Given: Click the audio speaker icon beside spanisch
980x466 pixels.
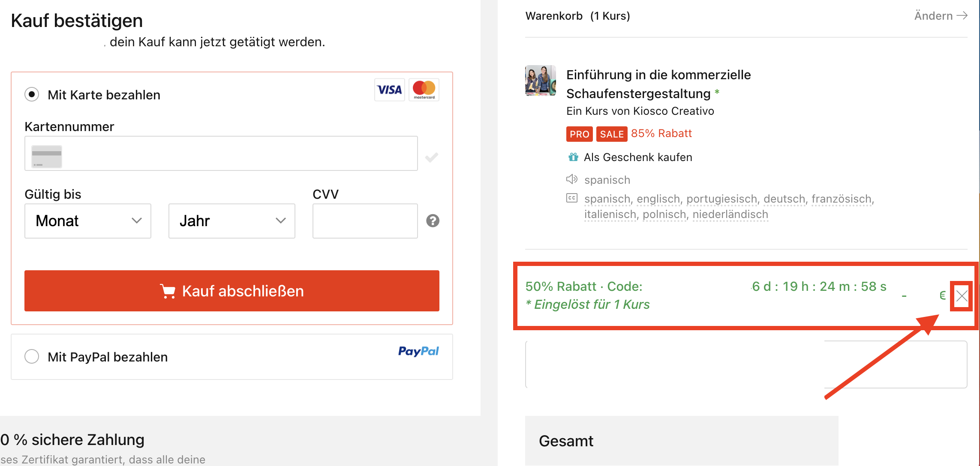Looking at the screenshot, I should tap(572, 179).
